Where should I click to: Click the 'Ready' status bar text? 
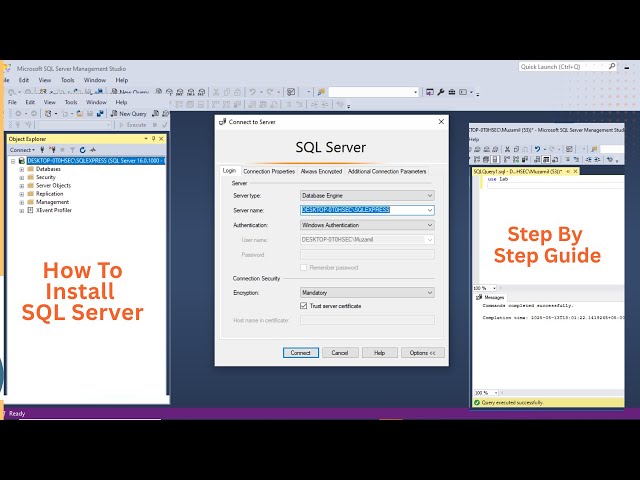(x=17, y=413)
